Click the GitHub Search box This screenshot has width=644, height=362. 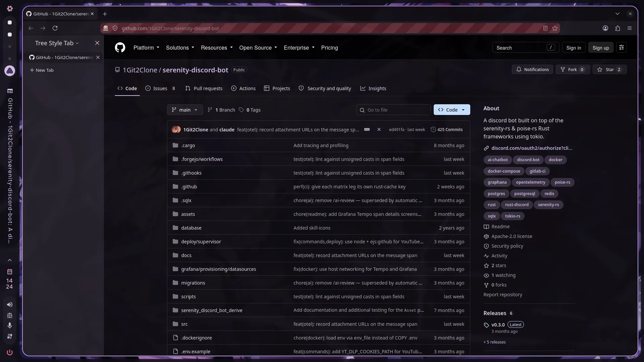[x=526, y=48]
